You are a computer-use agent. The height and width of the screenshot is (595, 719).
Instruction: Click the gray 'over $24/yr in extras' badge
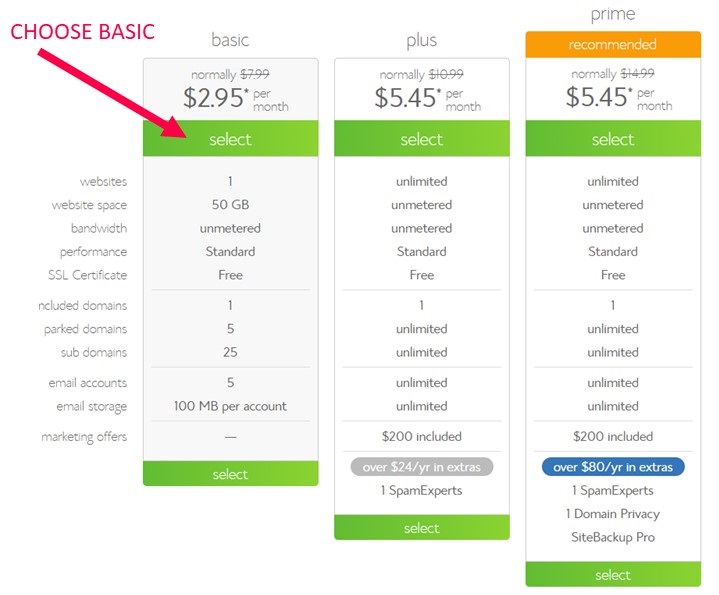(x=422, y=467)
